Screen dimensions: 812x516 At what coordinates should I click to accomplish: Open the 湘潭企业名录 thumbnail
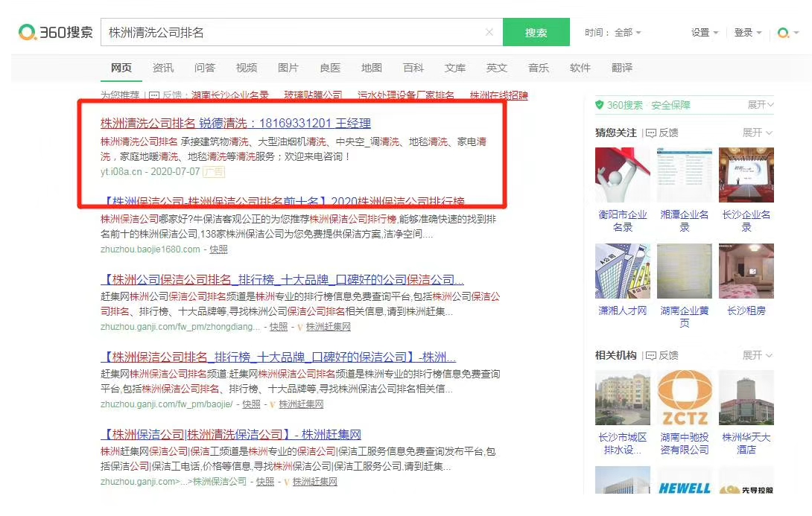click(685, 175)
